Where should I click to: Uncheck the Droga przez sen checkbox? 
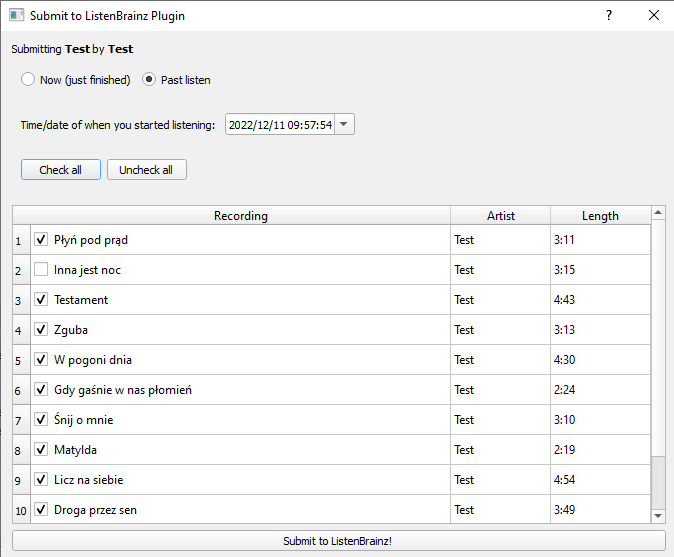click(41, 509)
